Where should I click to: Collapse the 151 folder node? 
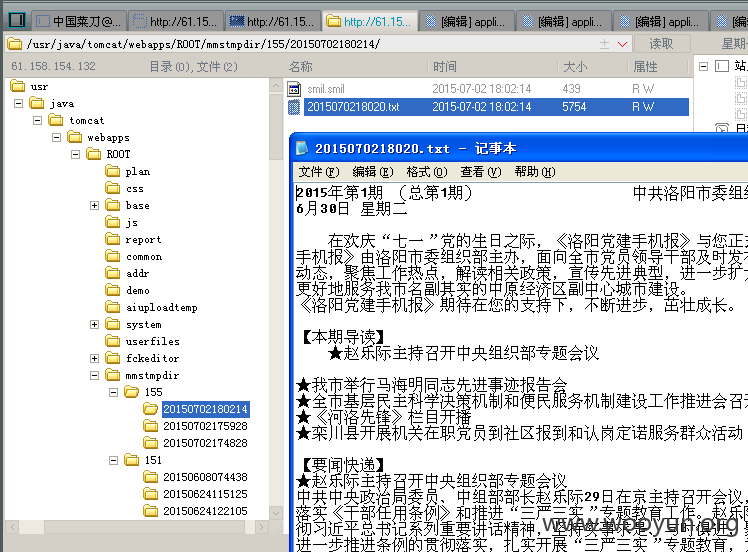pos(114,460)
